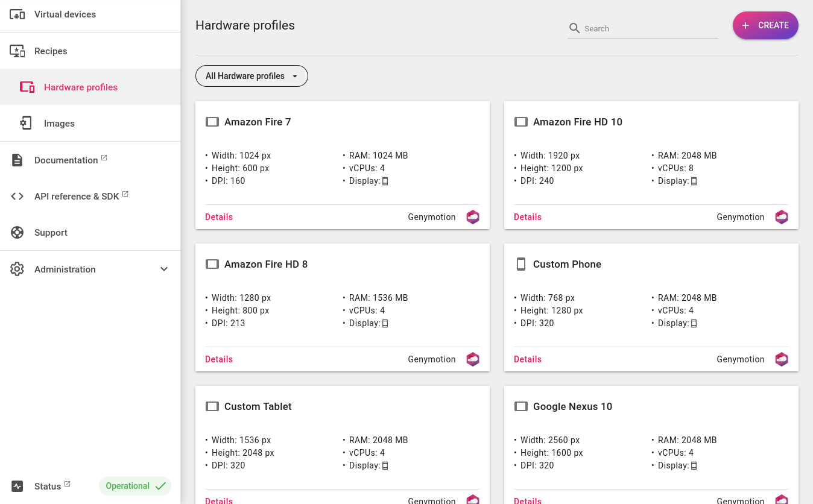Click the Amazon Fire 7 tablet icon
813x504 pixels.
click(x=212, y=122)
